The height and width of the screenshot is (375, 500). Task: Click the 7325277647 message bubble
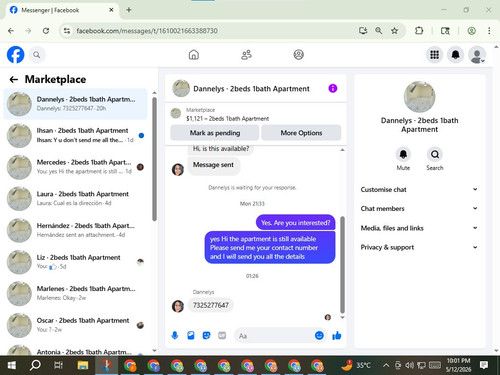211,305
